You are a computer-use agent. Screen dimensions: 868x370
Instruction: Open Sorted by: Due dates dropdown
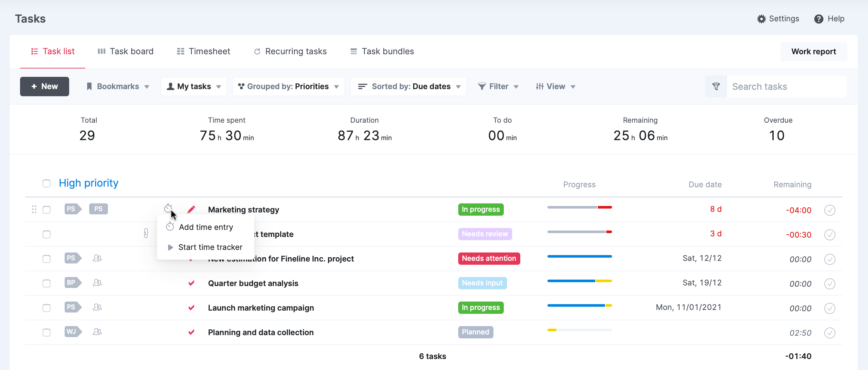click(x=408, y=87)
